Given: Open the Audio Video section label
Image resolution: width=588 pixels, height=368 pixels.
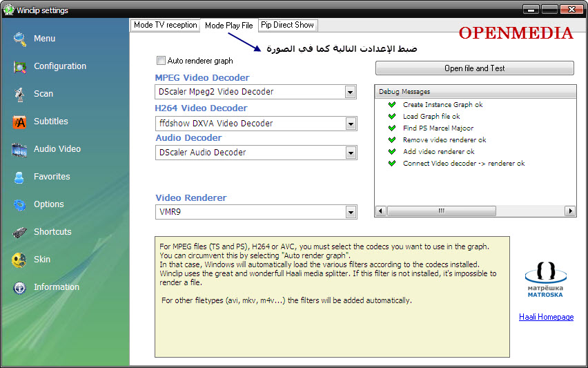Looking at the screenshot, I should click(57, 149).
